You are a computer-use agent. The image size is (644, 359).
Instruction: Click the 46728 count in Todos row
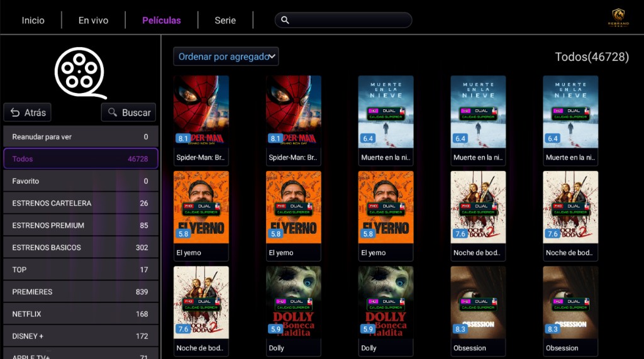click(138, 159)
